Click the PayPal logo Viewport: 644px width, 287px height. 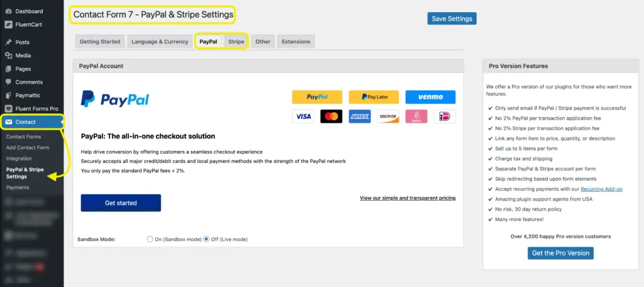tap(114, 99)
